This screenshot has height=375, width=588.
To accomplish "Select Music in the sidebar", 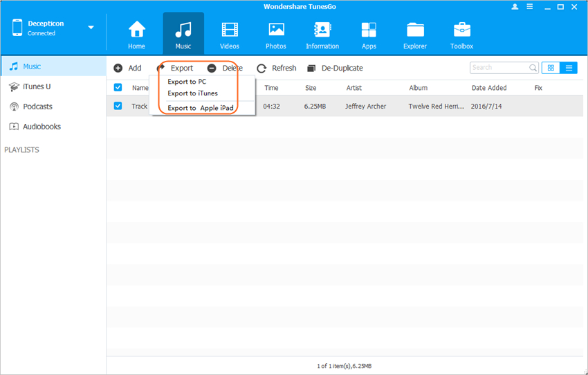I will 53,66.
